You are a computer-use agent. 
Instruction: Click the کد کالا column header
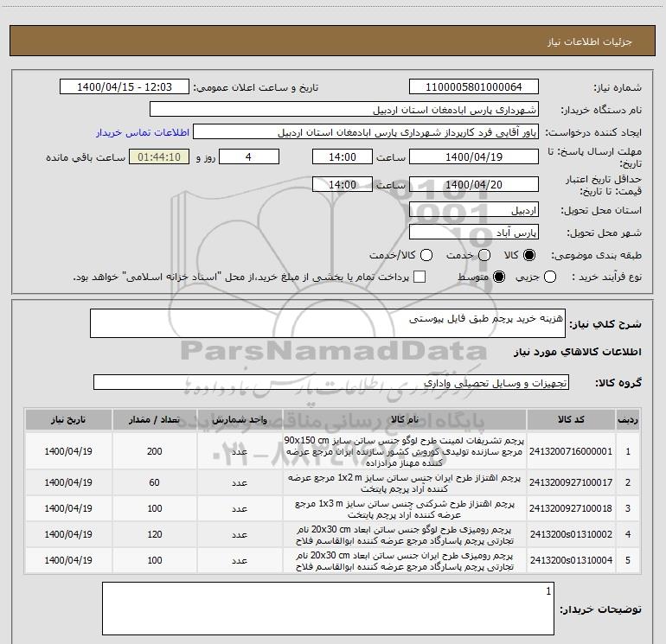point(571,420)
